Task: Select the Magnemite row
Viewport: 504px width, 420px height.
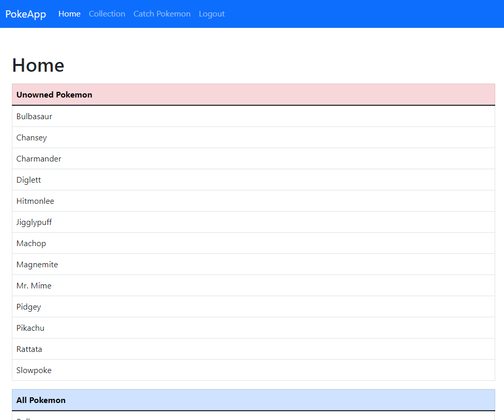Action: point(253,265)
